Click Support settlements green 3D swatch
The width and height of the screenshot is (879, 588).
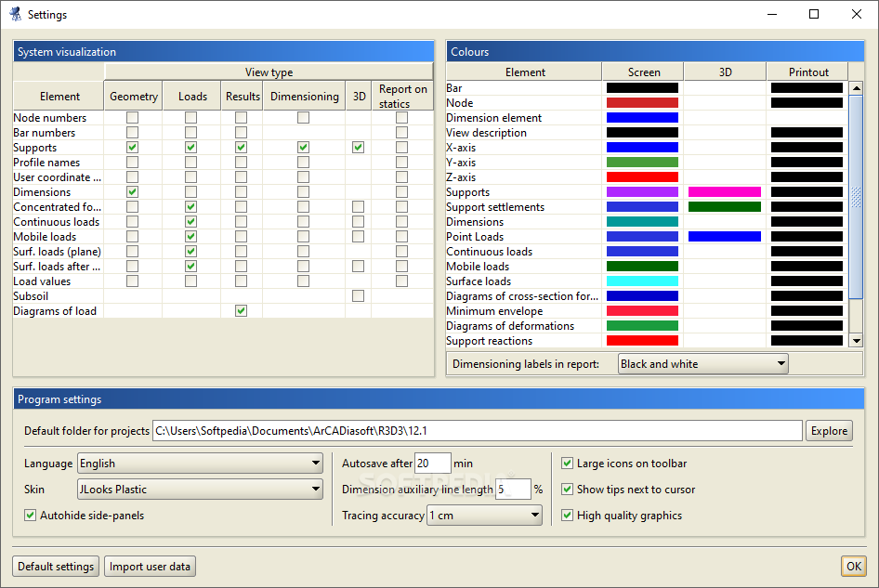[x=725, y=207]
